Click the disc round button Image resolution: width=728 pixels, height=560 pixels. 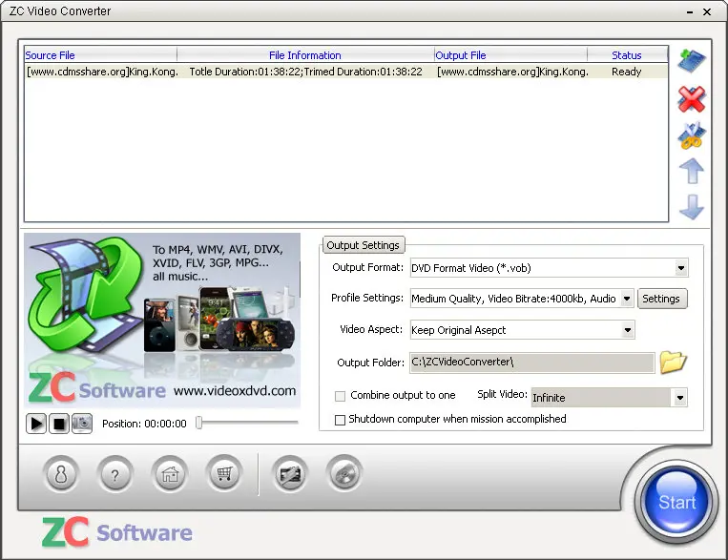[344, 474]
